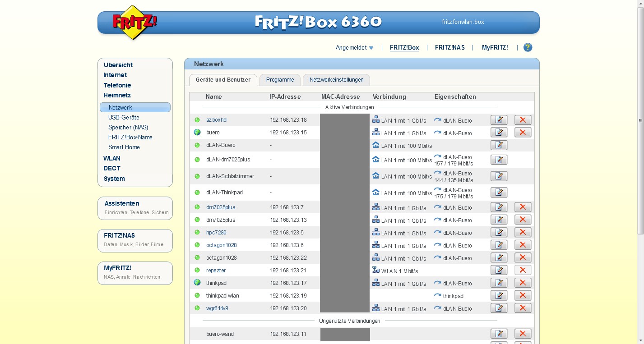Screen dimensions: 644x344
Task: Edit the buero device entry
Action: tap(499, 133)
